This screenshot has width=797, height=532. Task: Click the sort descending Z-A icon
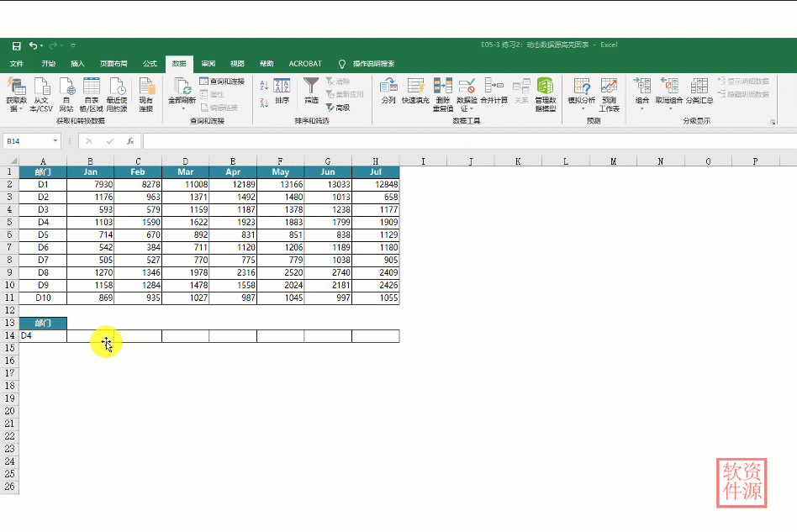[264, 103]
